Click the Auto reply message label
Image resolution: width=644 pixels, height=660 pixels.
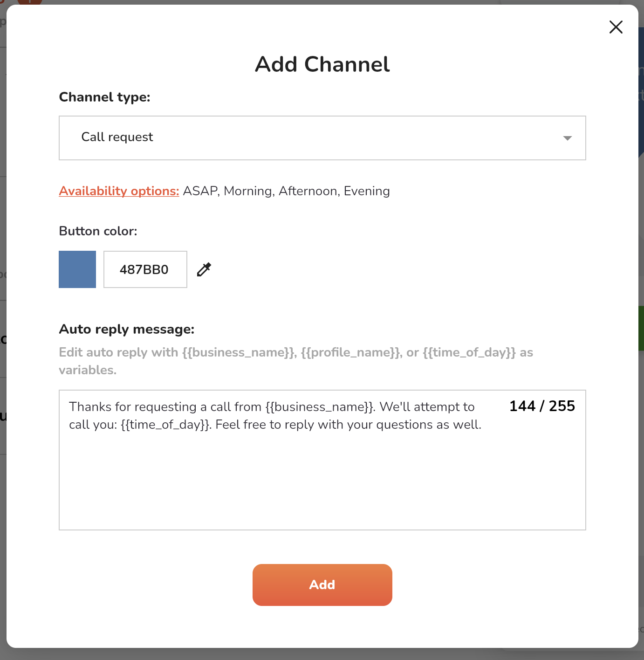(x=126, y=329)
